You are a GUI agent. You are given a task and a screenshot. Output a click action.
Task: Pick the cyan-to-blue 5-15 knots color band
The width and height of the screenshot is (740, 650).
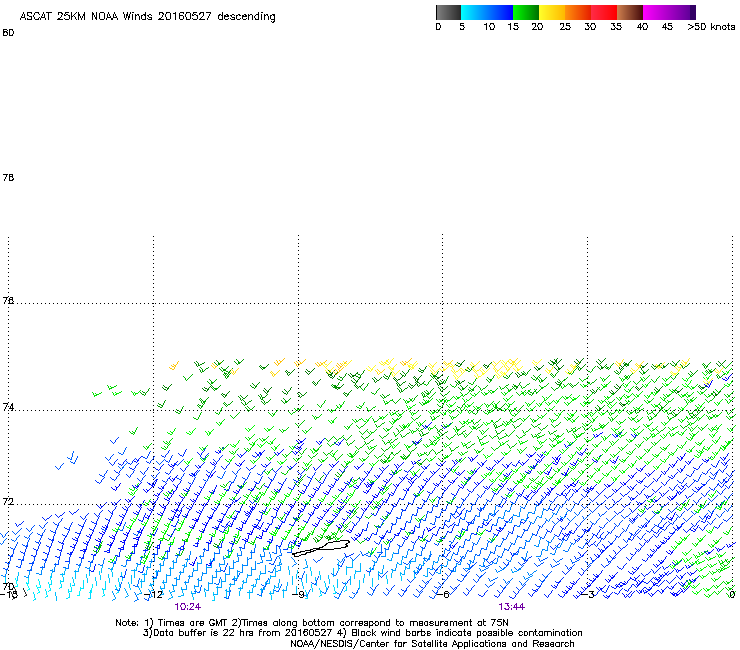point(487,12)
